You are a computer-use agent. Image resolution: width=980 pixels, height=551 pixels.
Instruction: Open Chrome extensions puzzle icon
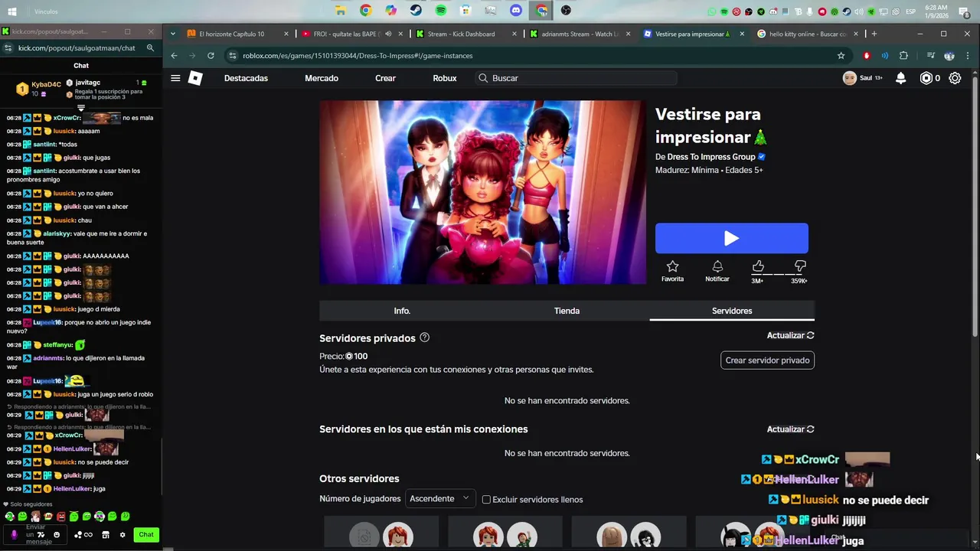click(x=903, y=55)
